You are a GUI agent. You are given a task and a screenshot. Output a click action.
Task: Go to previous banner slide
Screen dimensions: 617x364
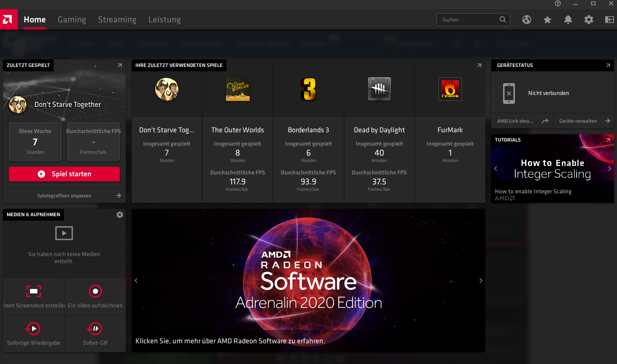coord(136,280)
